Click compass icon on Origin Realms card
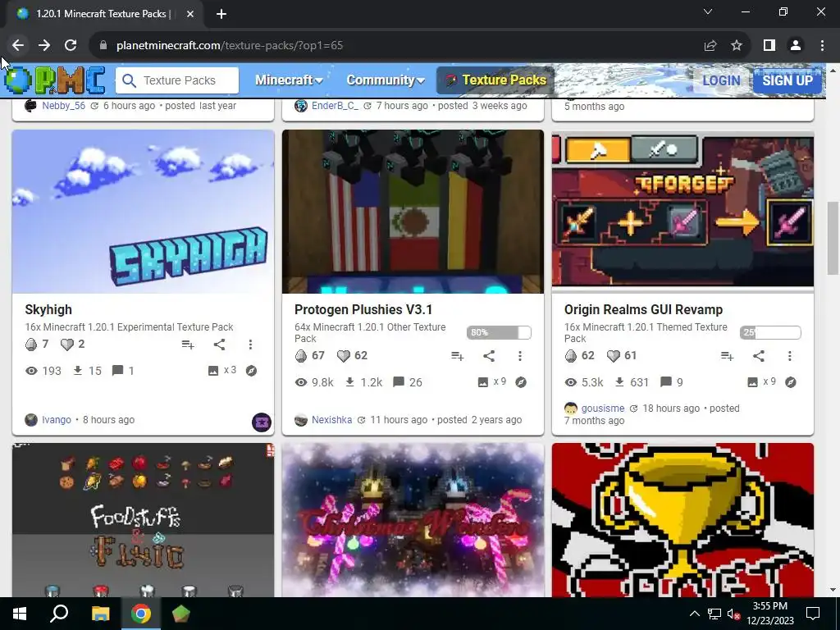 pos(791,382)
